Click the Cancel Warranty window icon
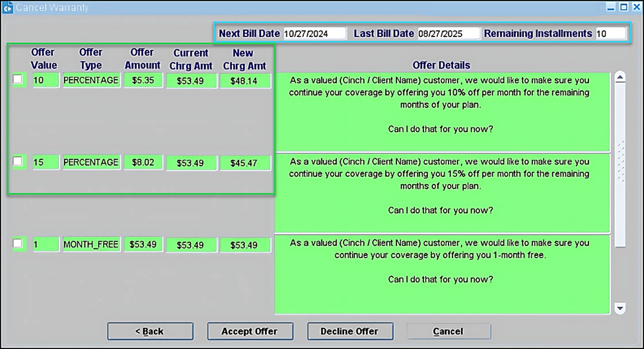Image resolution: width=644 pixels, height=349 pixels. coord(8,8)
